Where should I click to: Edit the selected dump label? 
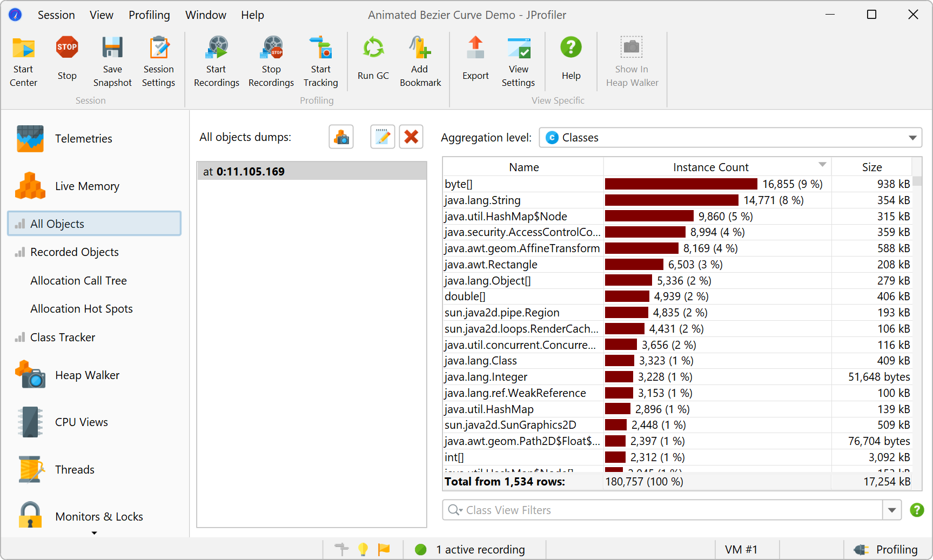pyautogui.click(x=382, y=137)
